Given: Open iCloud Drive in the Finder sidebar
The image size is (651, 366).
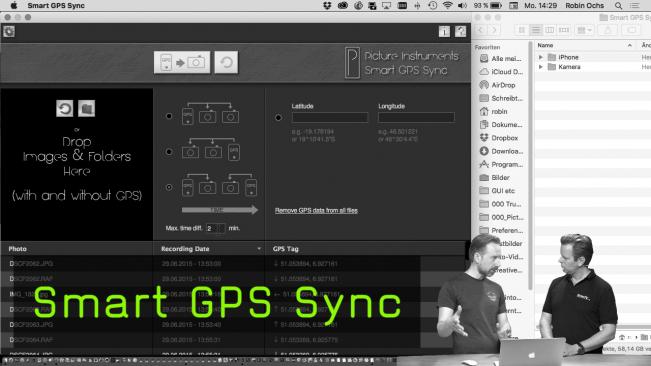Looking at the screenshot, I should tap(501, 72).
